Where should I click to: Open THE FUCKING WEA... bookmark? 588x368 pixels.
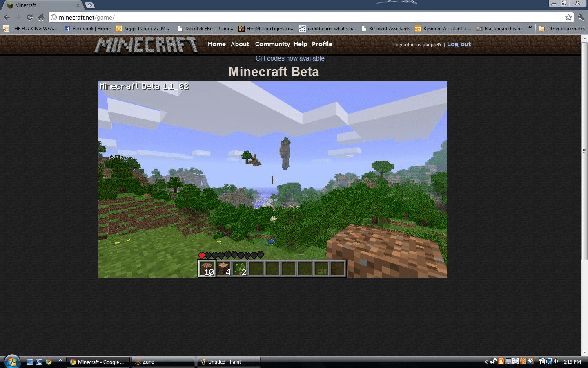(x=30, y=29)
